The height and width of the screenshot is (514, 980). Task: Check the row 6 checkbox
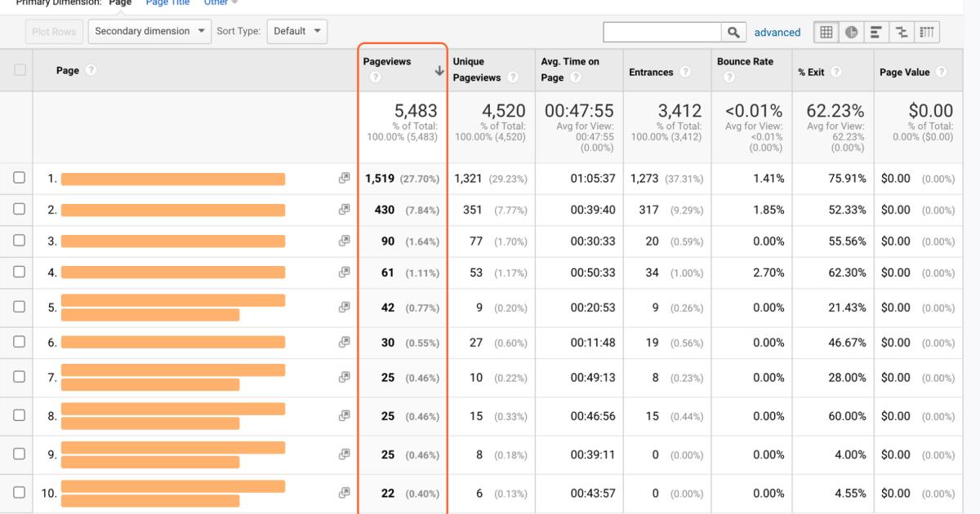pyautogui.click(x=19, y=342)
